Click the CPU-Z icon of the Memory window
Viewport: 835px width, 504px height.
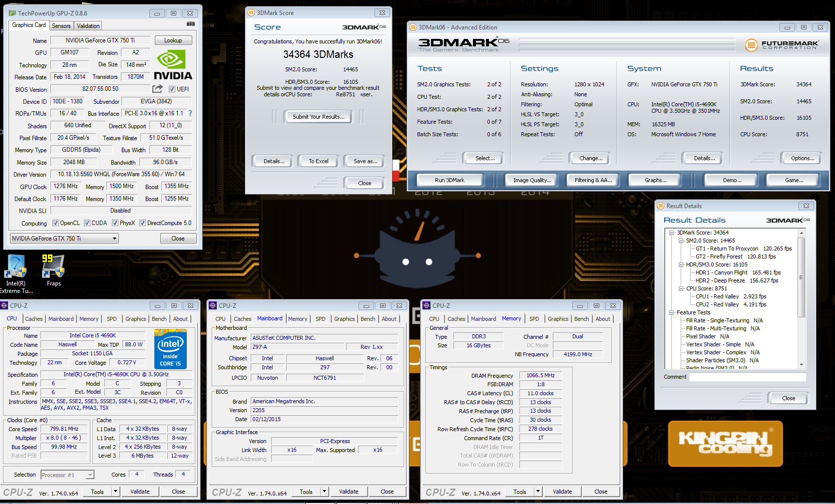tap(427, 305)
